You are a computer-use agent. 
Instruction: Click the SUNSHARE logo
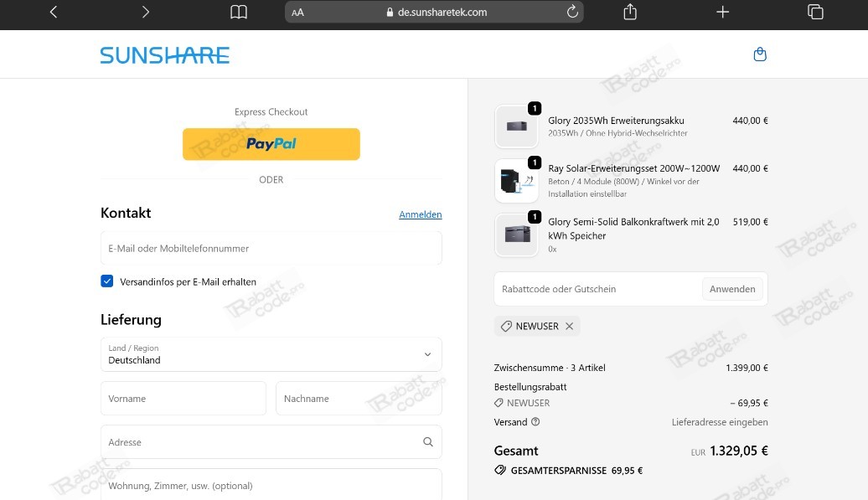pyautogui.click(x=164, y=55)
